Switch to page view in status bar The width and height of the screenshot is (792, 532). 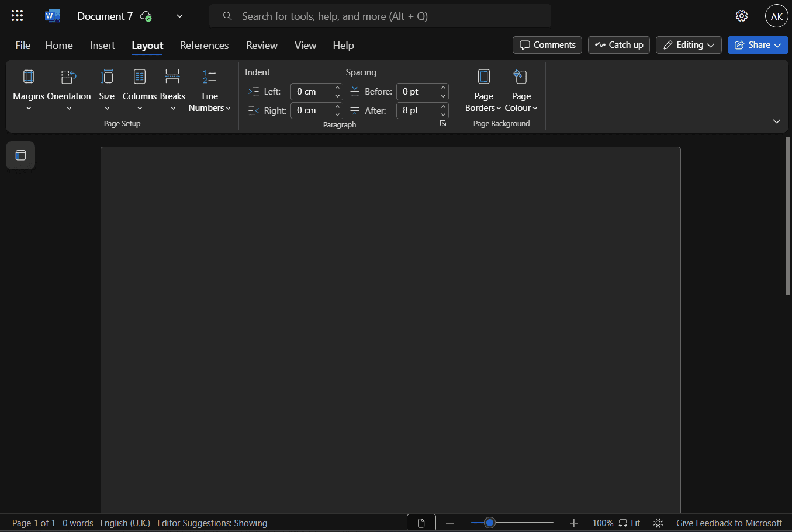click(421, 523)
